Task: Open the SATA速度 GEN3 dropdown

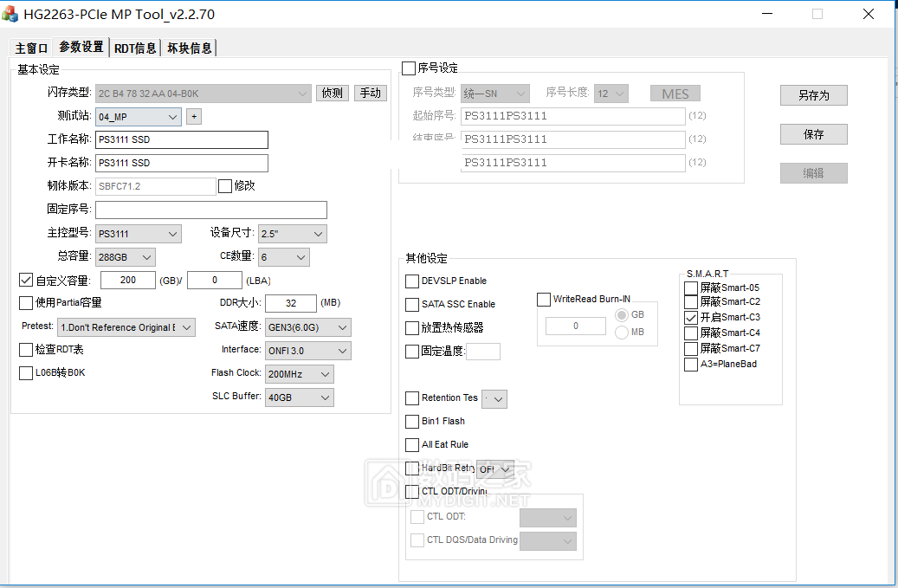Action: pyautogui.click(x=307, y=327)
